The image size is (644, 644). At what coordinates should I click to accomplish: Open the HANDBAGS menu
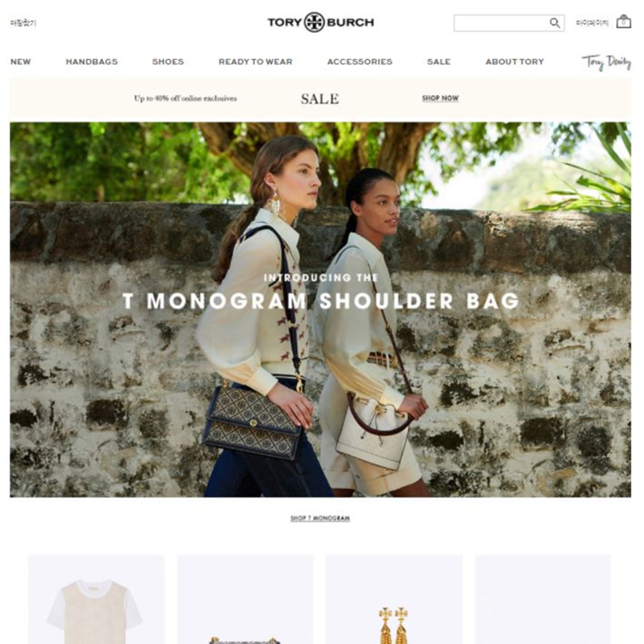point(92,62)
